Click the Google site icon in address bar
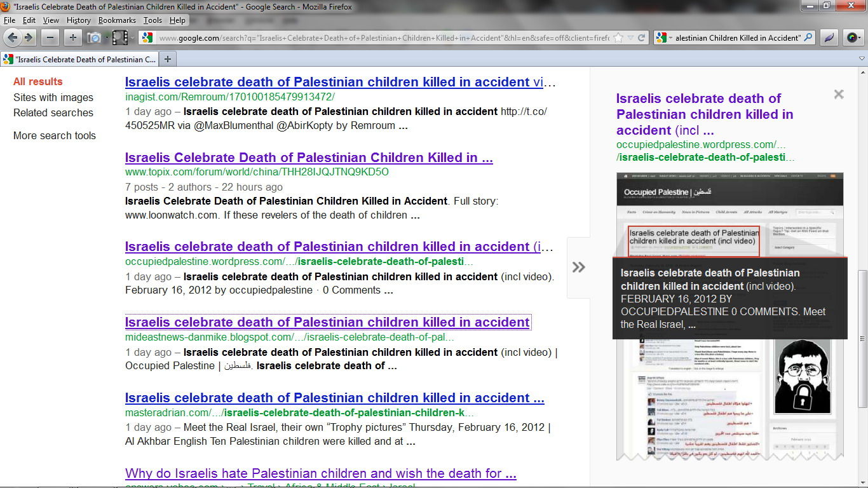This screenshot has width=868, height=488. (x=147, y=37)
